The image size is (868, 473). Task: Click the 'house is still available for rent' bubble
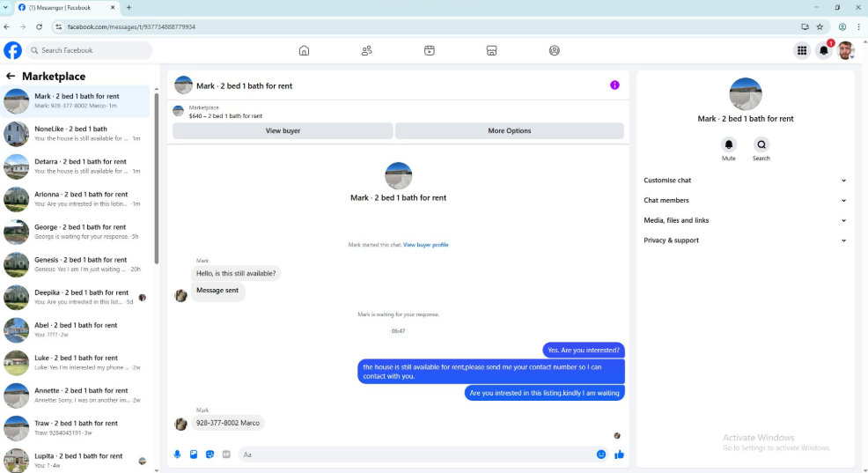pyautogui.click(x=491, y=372)
